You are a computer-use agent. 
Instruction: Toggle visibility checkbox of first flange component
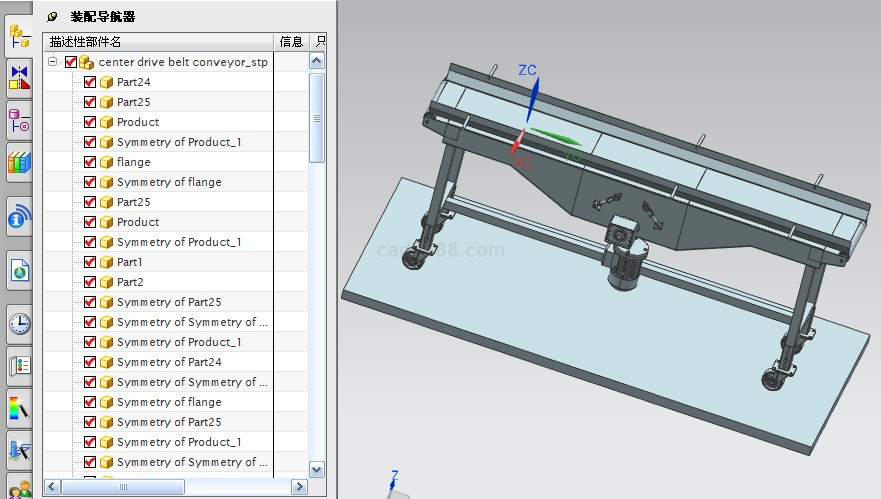point(90,162)
